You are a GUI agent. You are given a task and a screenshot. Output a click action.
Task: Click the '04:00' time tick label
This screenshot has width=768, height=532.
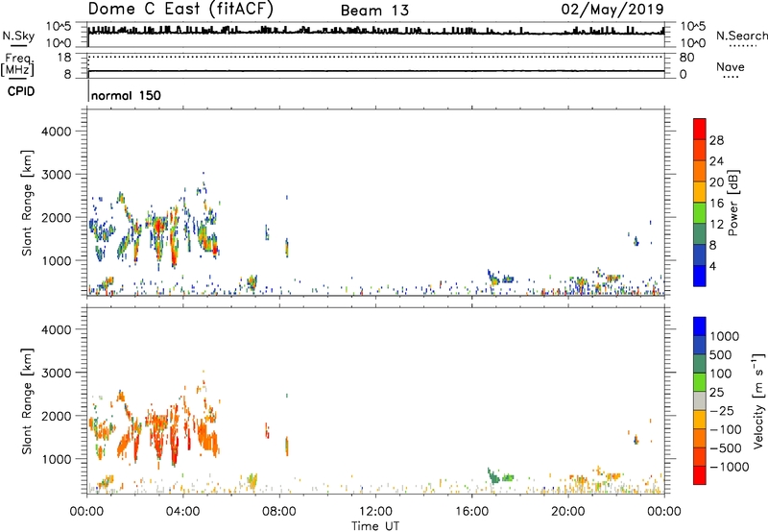coord(182,512)
